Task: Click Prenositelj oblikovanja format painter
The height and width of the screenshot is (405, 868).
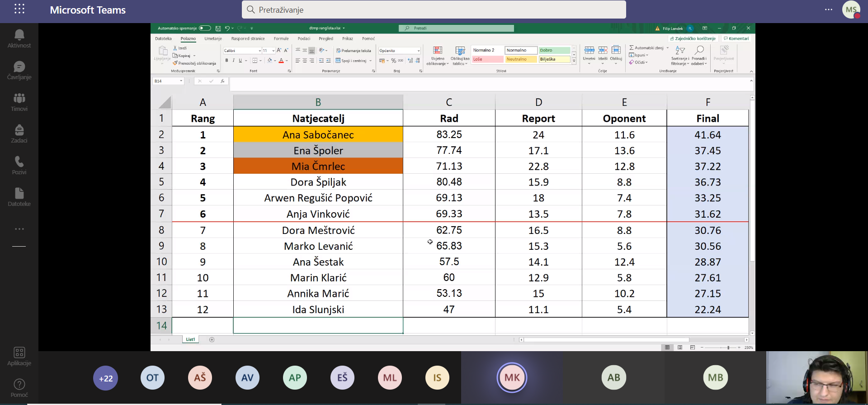Action: click(x=194, y=63)
